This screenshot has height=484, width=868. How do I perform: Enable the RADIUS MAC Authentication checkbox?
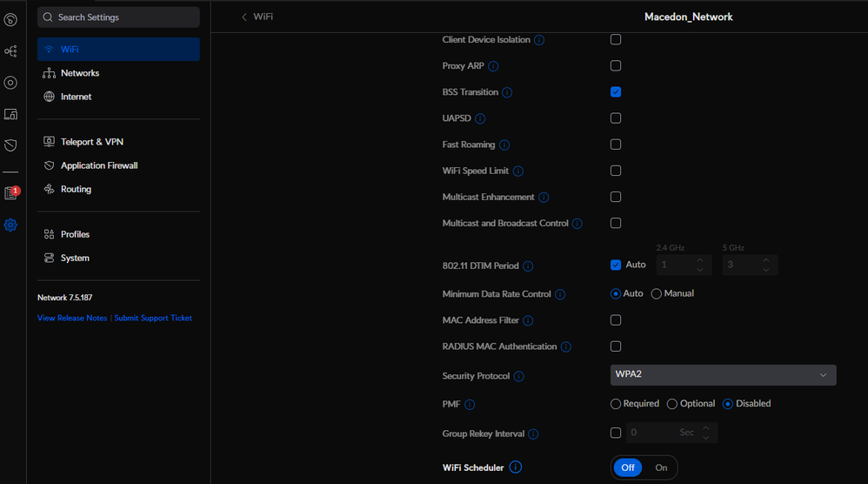pos(616,346)
